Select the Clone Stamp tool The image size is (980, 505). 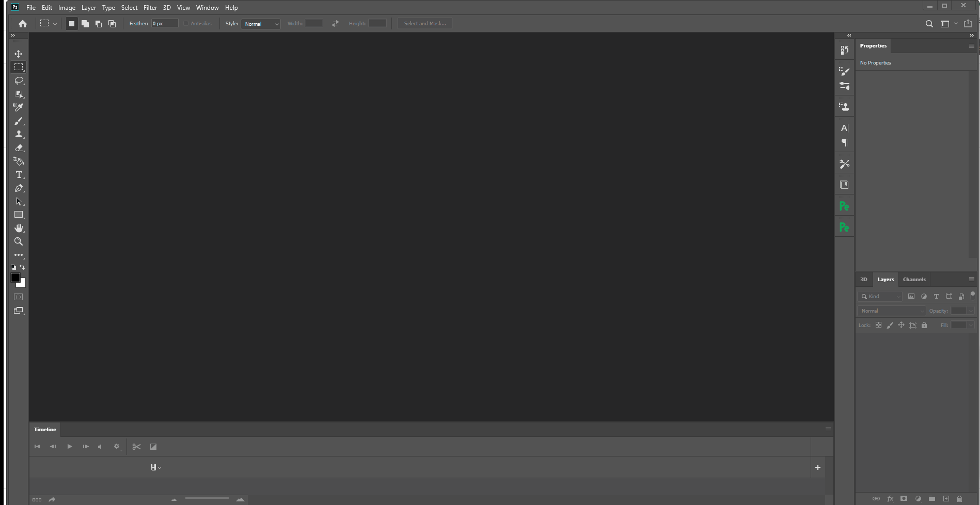coord(19,134)
